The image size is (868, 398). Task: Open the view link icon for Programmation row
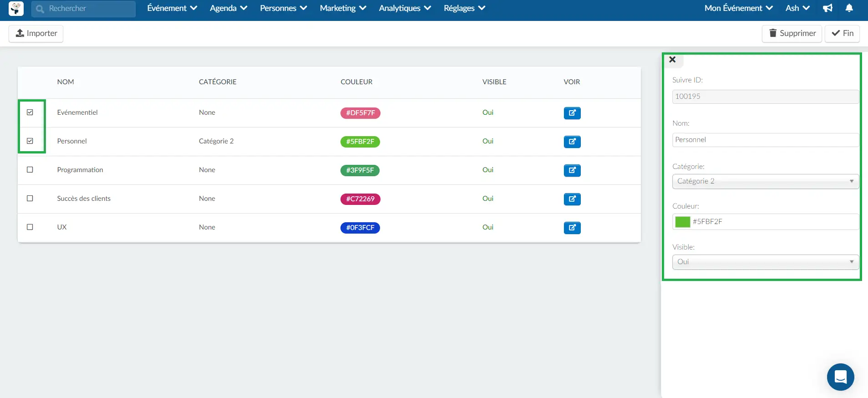coord(572,170)
